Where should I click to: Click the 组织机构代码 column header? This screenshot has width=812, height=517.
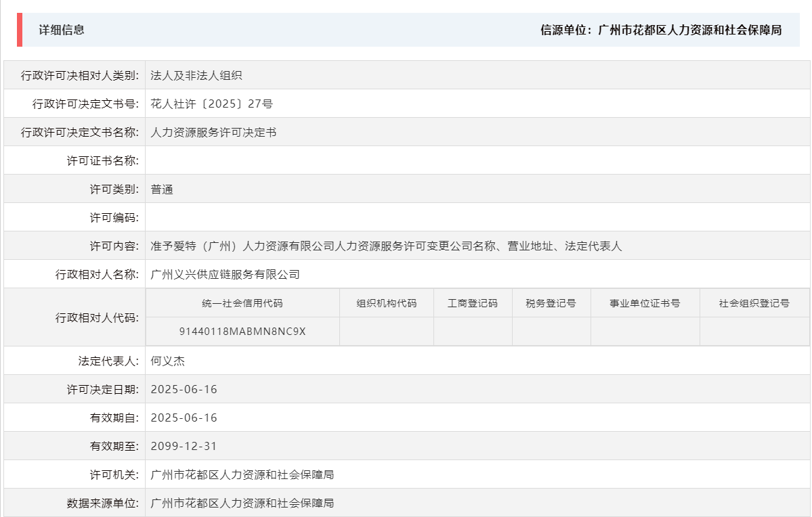[386, 302]
